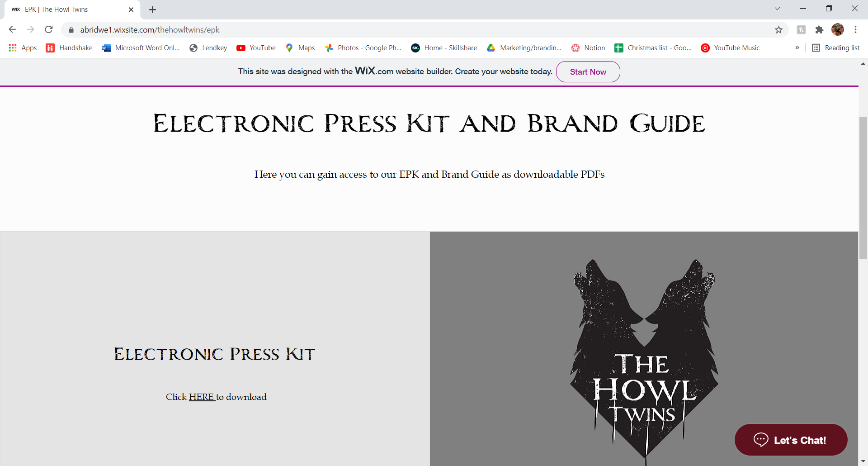Go back to the previous page
Screen dimensions: 868x466
pos(12,30)
